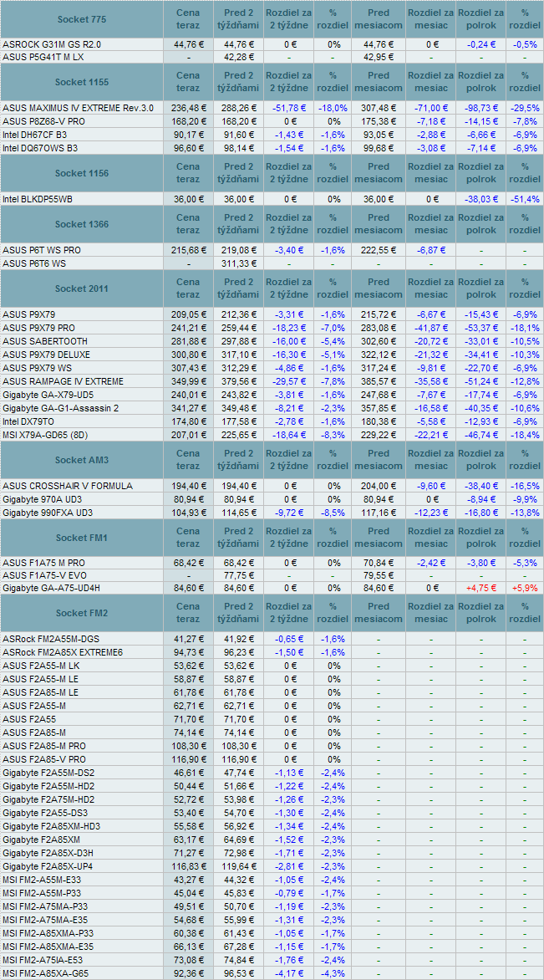Click the ASUS F1A75-V EVO name
Viewport: 544px width, 980px height.
point(43,575)
